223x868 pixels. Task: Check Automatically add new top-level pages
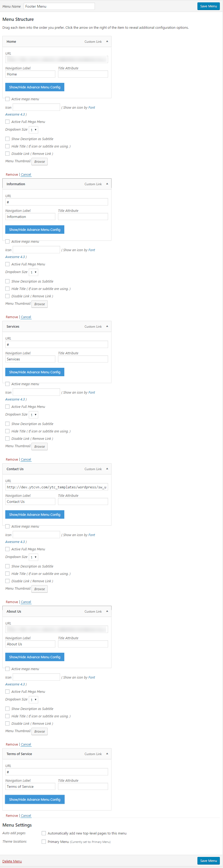pos(44,833)
